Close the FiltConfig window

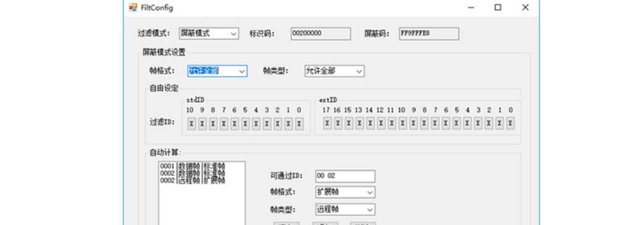[525, 7]
